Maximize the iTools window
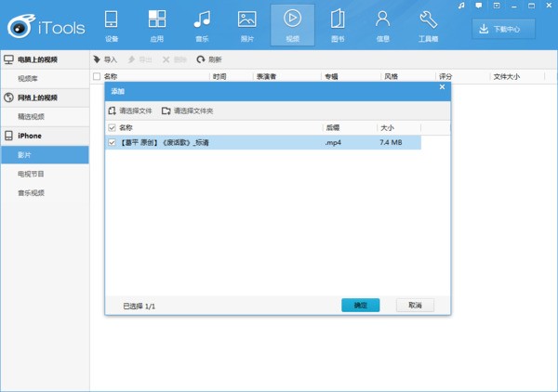 click(x=531, y=6)
